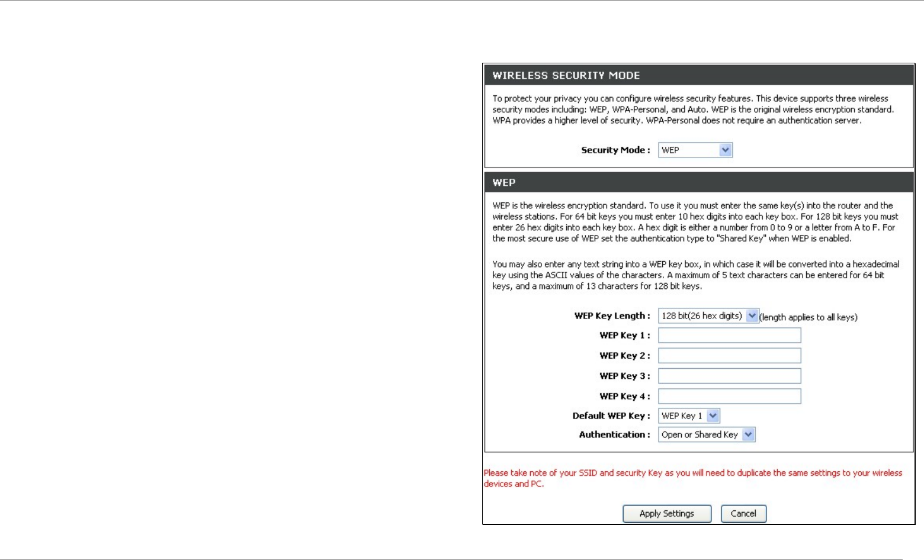The image size is (924, 560).
Task: Focus the WEP Key 1 input field
Action: (730, 336)
